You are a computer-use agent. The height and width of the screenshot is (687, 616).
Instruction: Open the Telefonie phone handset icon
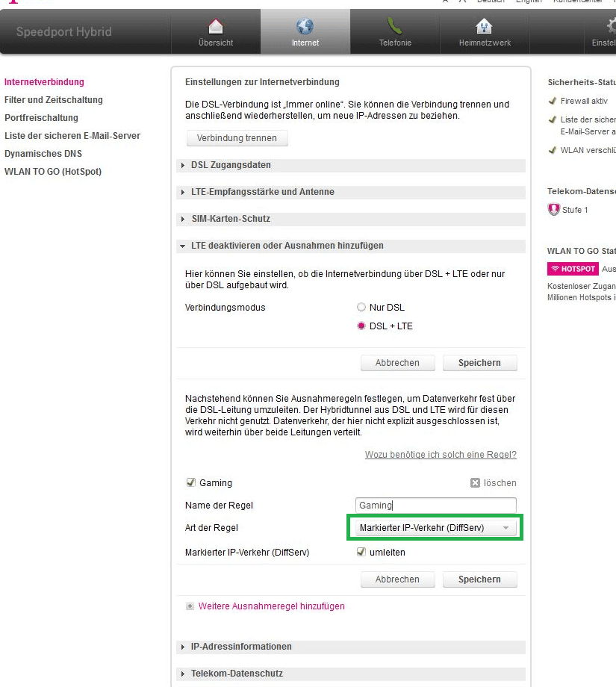click(x=395, y=27)
